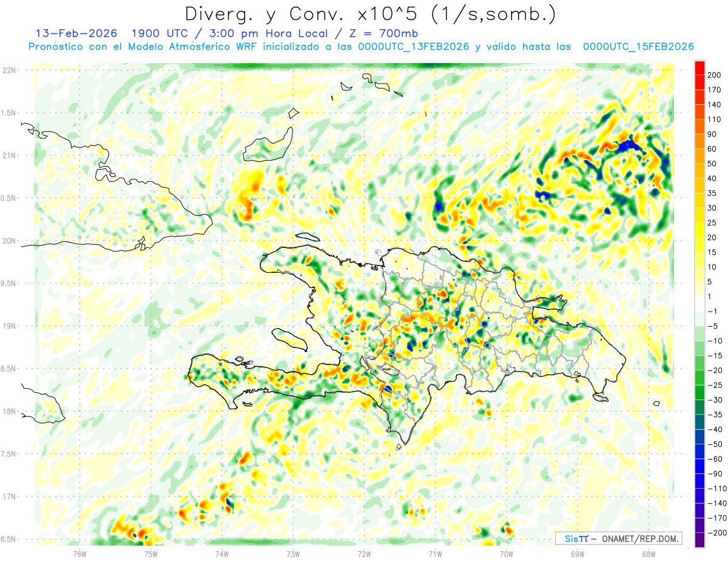Screen dimensions: 728x562
Task: Click the '0000UTC_13FEB2026' initialization timestamp
Action: (413, 47)
